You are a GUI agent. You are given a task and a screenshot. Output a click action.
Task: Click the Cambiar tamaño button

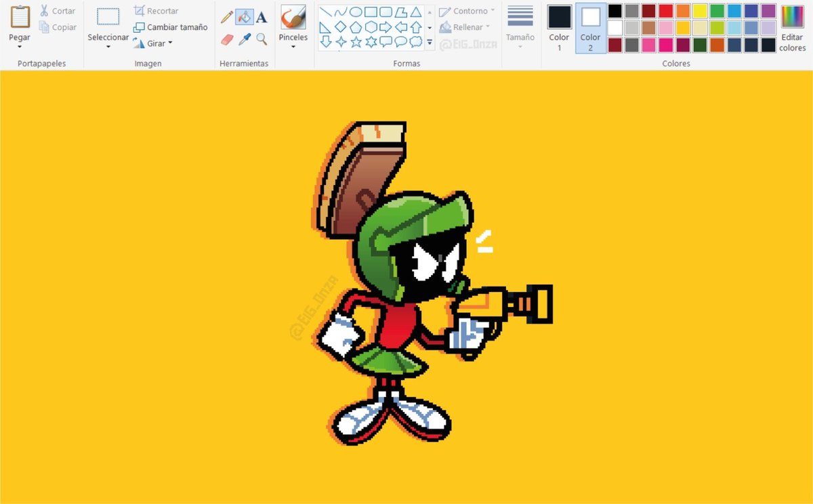point(170,27)
